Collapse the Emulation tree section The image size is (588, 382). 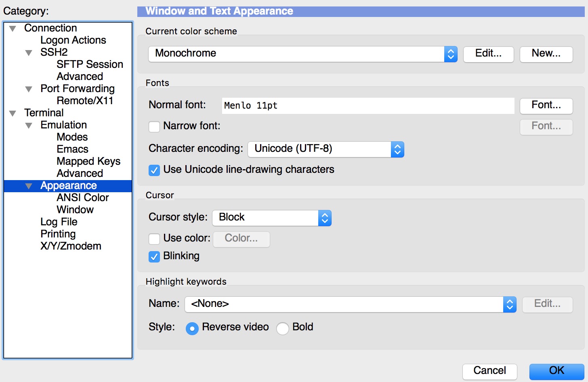[x=29, y=126]
